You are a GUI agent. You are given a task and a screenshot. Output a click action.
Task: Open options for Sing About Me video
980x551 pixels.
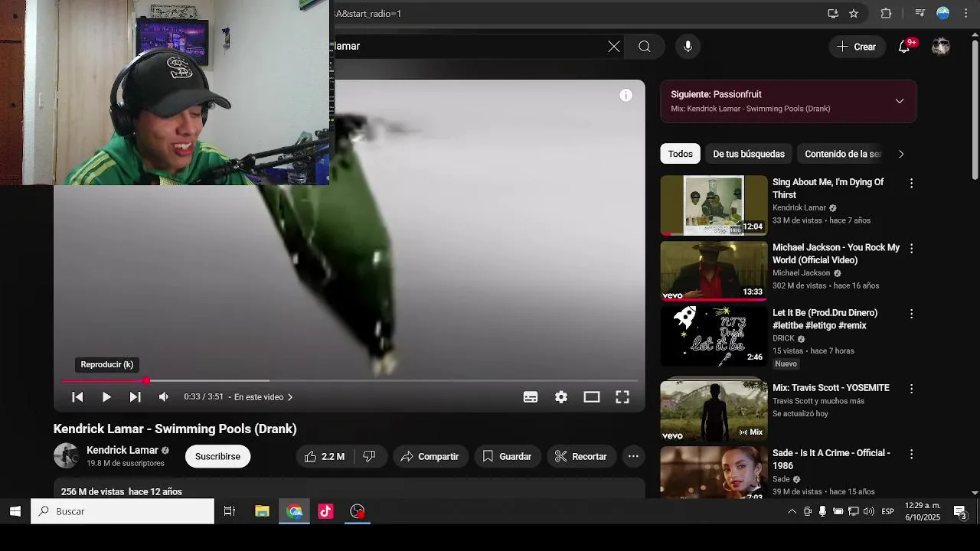point(911,184)
